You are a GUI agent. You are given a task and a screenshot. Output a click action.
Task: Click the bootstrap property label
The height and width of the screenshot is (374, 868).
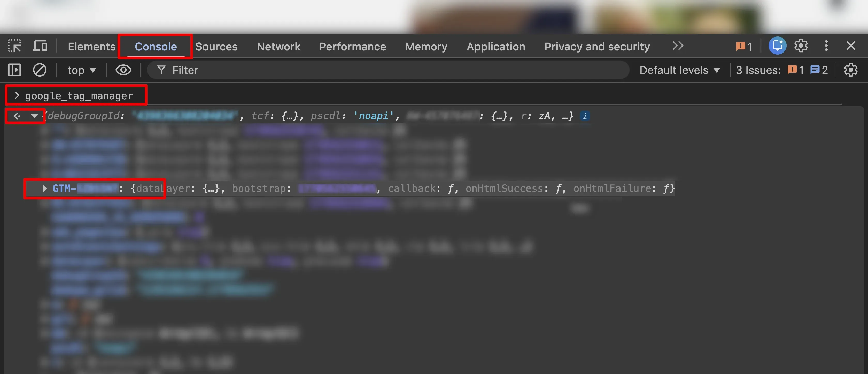259,189
